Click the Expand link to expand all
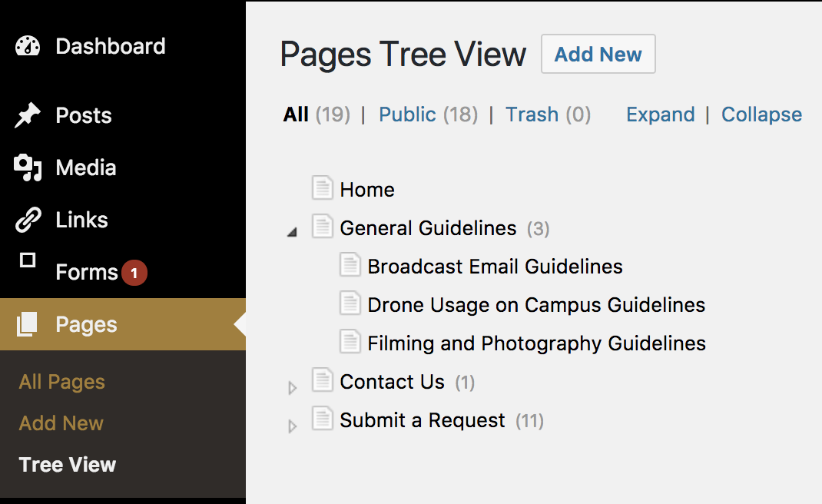 pyautogui.click(x=661, y=114)
